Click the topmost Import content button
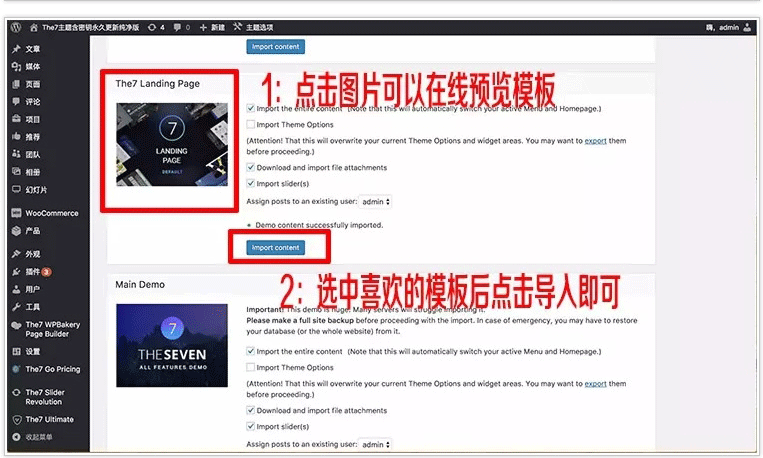The image size is (763, 458). tap(275, 47)
